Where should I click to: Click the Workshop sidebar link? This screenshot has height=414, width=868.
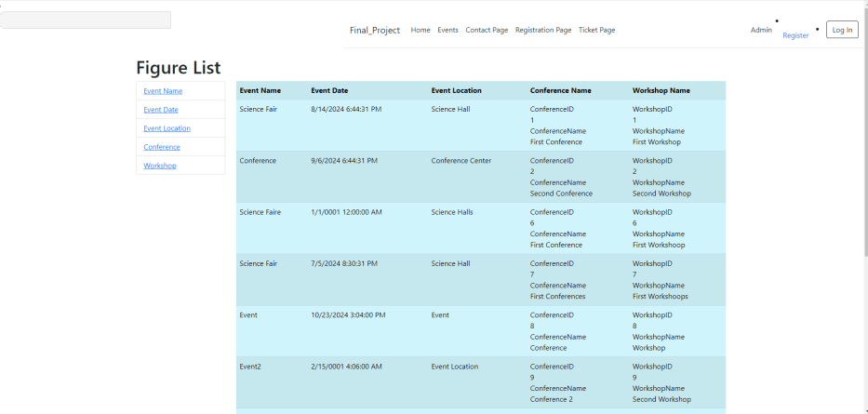tap(160, 166)
